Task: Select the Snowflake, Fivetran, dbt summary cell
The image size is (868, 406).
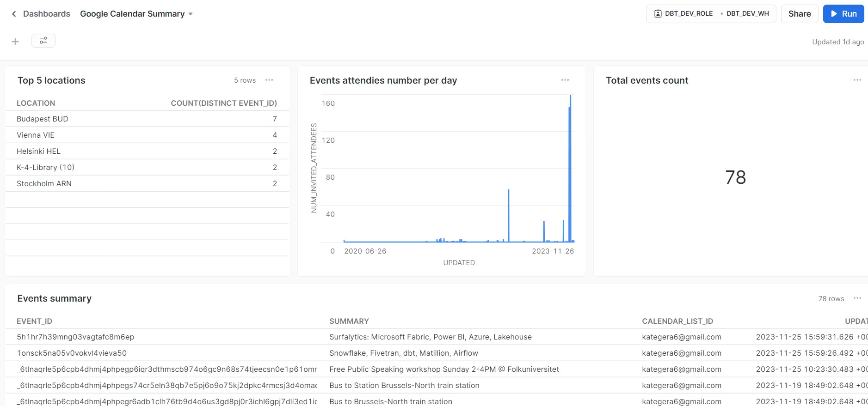Action: [x=404, y=353]
